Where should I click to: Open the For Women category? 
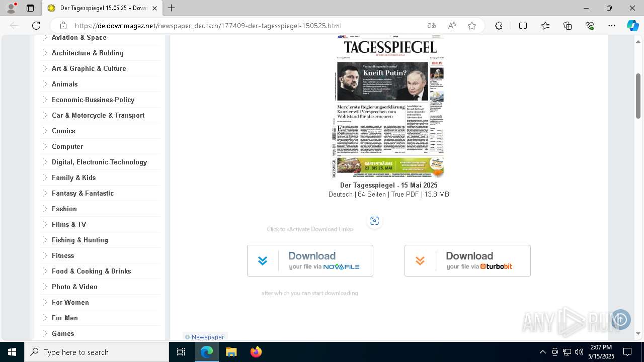[70, 302]
